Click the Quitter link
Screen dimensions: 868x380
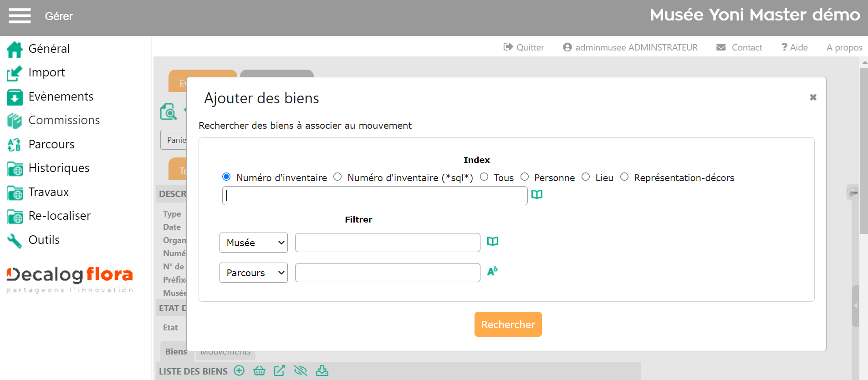coord(524,47)
